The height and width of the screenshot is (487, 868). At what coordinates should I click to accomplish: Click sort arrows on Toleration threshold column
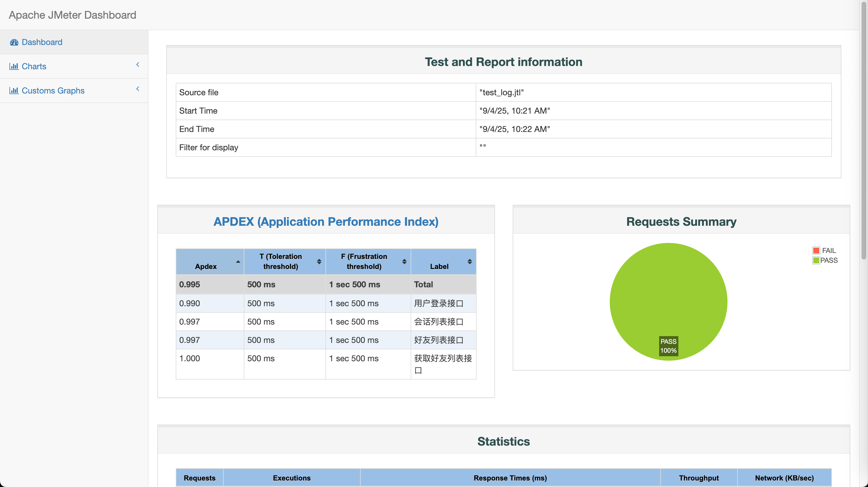(319, 262)
